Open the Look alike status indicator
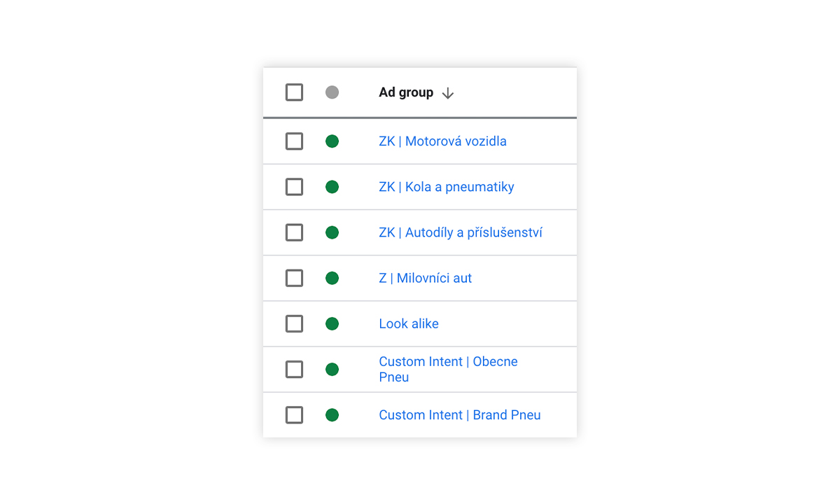Image resolution: width=840 pixels, height=504 pixels. pyautogui.click(x=332, y=323)
